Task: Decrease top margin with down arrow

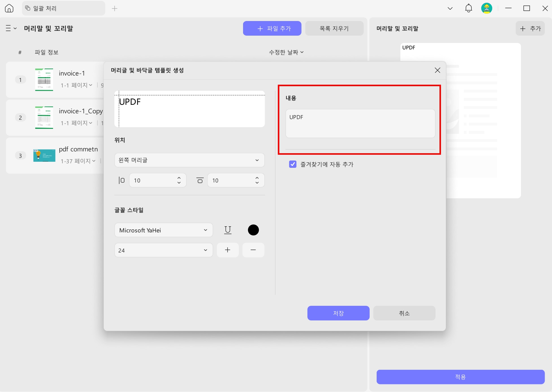Action: tap(257, 183)
